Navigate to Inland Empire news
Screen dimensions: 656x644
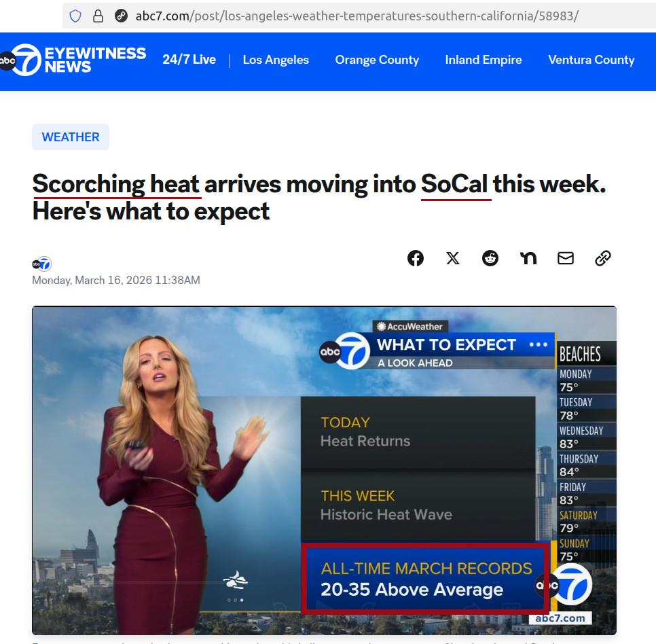tap(484, 60)
